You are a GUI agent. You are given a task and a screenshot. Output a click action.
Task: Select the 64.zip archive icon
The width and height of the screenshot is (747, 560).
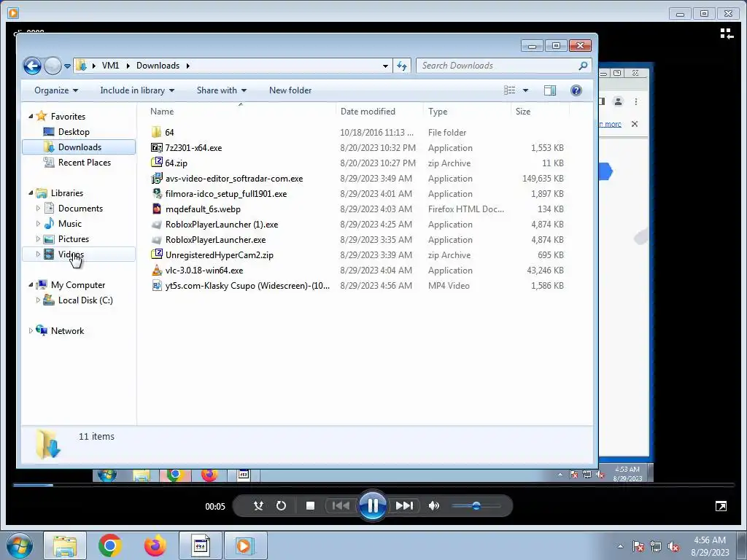(x=156, y=163)
